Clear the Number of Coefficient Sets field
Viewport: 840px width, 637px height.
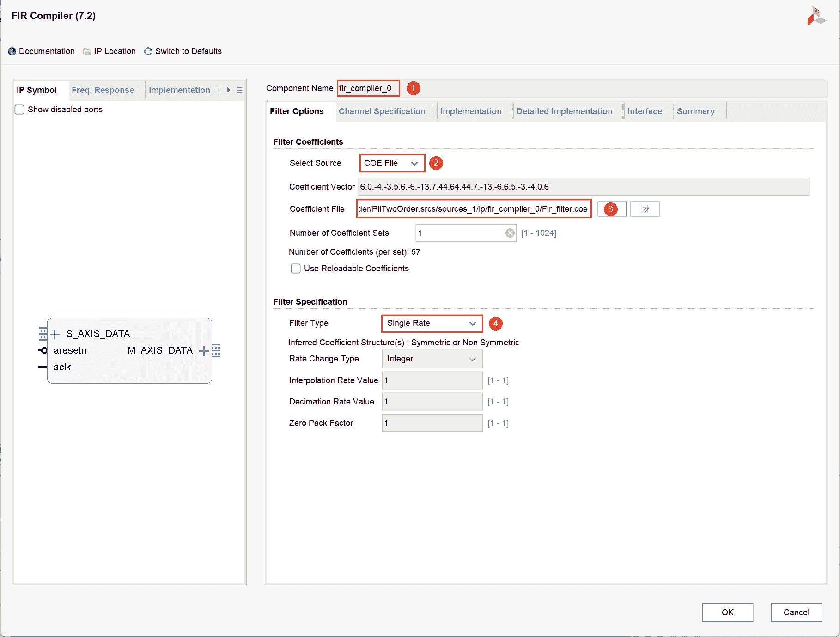[510, 233]
